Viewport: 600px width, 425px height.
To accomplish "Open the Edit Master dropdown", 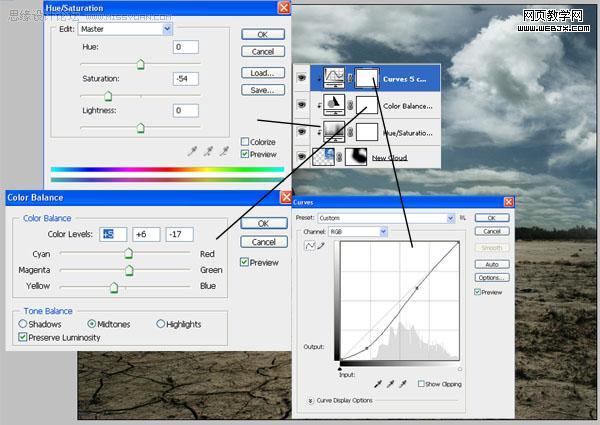I will [125, 29].
